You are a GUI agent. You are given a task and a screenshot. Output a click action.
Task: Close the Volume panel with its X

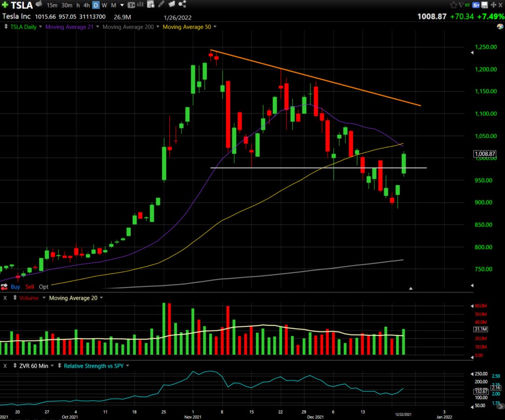point(5,298)
